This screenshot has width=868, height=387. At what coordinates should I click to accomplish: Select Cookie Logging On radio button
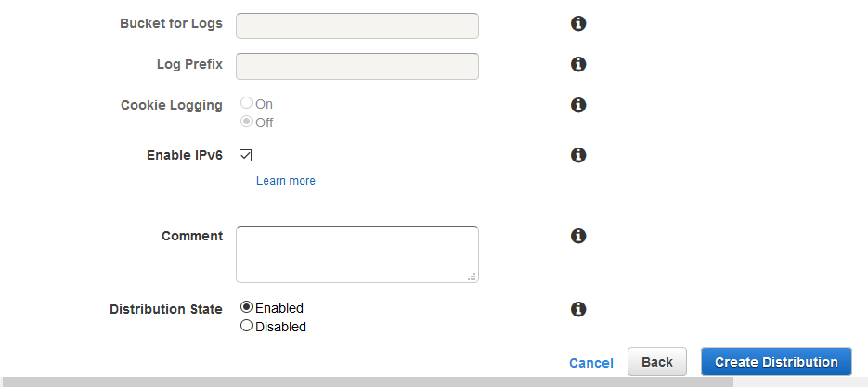[246, 103]
